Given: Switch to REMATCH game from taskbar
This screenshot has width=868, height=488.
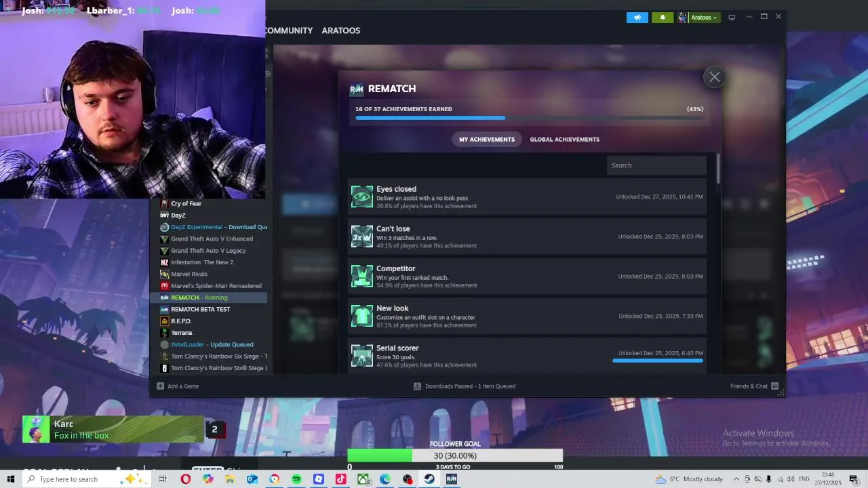Looking at the screenshot, I should coord(452,479).
